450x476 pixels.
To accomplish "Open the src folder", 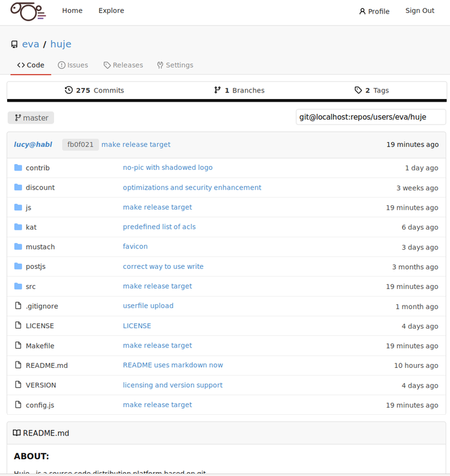I will pos(31,287).
